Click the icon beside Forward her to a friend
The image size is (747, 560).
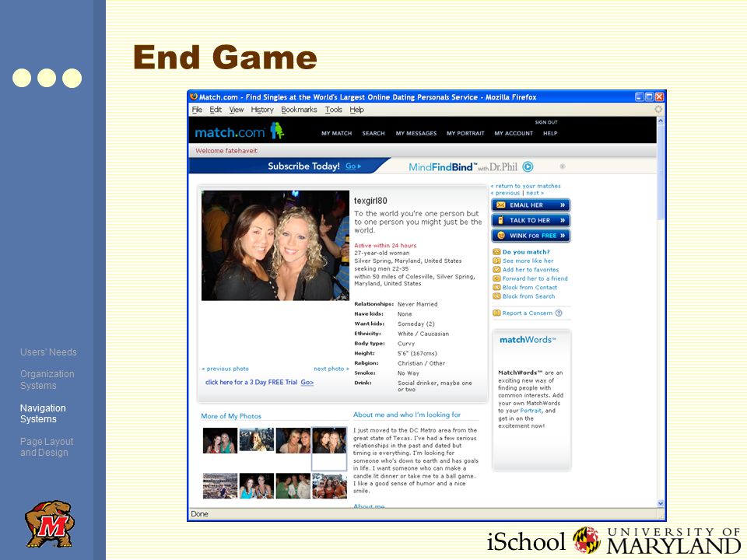[496, 278]
